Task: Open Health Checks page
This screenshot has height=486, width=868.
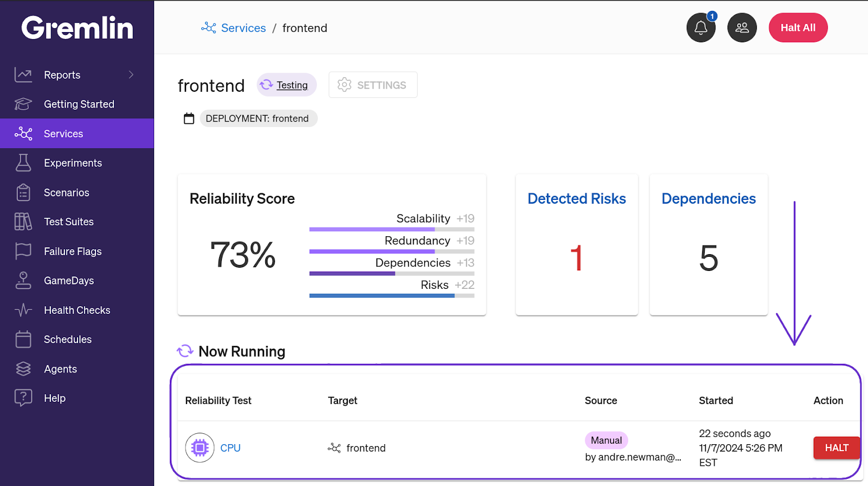Action: [x=76, y=310]
